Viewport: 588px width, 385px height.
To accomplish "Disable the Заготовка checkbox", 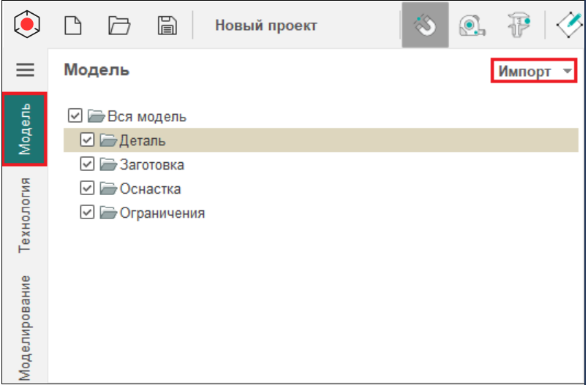I will tap(87, 164).
